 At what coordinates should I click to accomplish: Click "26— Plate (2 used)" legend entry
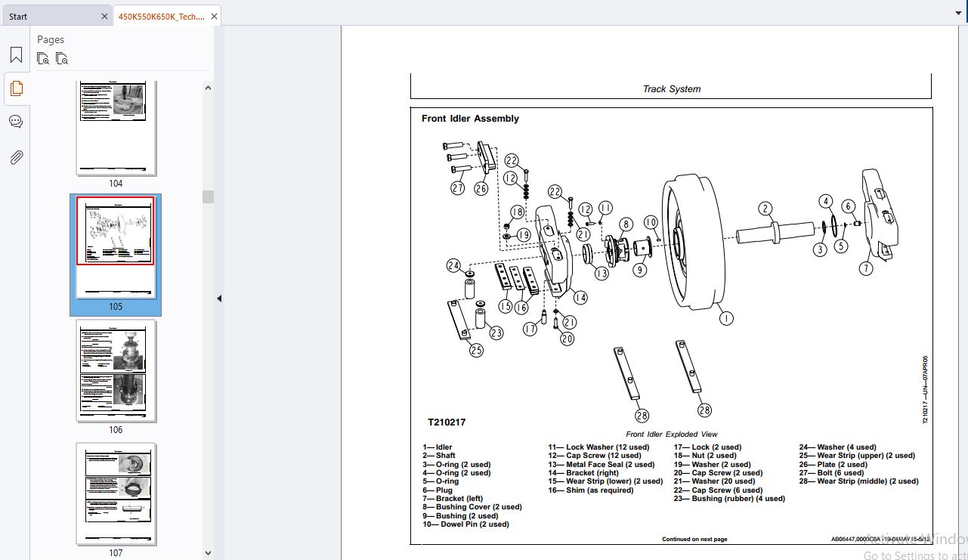tap(833, 465)
